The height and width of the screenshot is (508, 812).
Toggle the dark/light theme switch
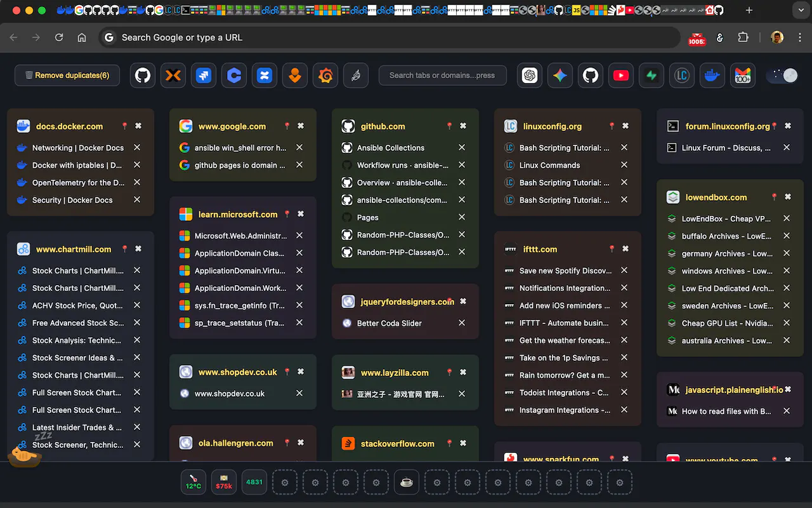coord(782,76)
